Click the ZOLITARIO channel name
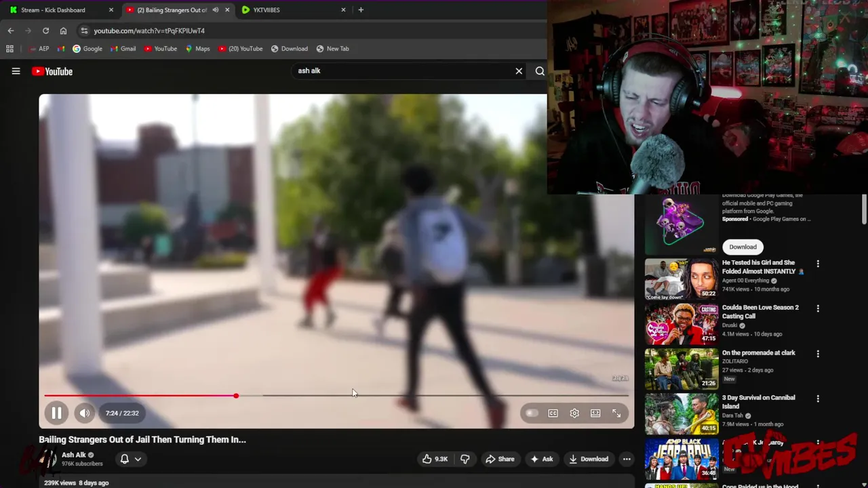The height and width of the screenshot is (488, 868). click(x=735, y=361)
